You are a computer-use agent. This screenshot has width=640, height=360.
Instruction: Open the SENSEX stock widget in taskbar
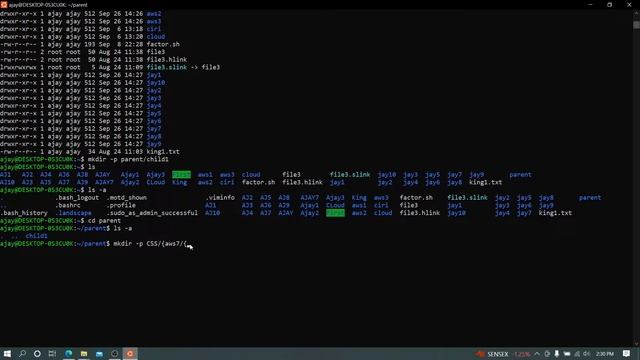502,354
